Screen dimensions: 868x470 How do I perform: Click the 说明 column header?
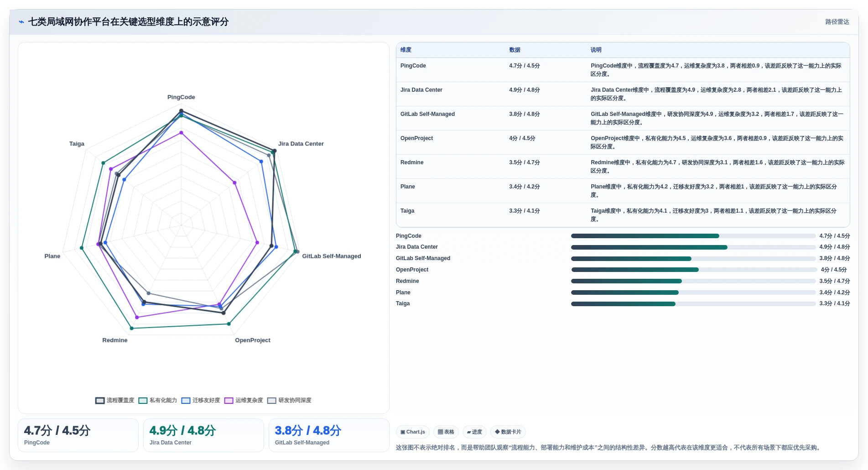click(x=596, y=50)
